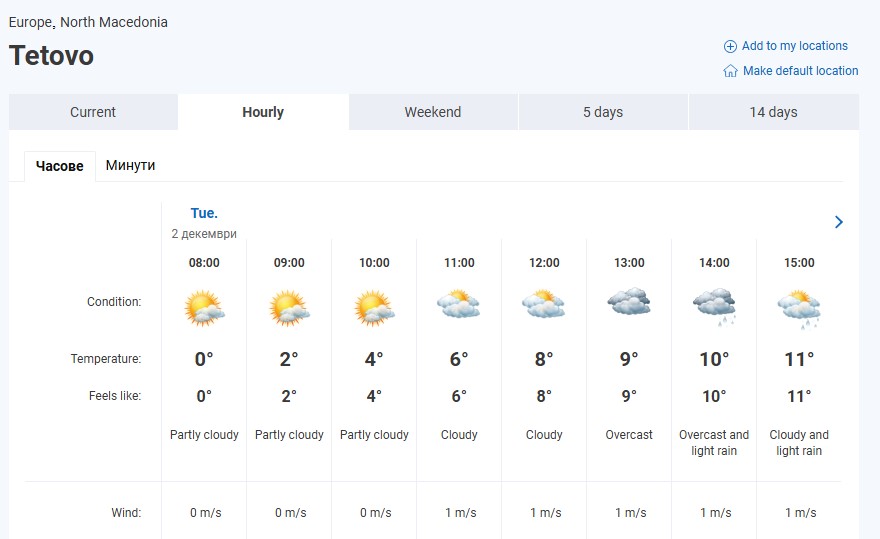Click the Europe breadcrumb link
Screen dimensions: 880x539
[x=29, y=22]
